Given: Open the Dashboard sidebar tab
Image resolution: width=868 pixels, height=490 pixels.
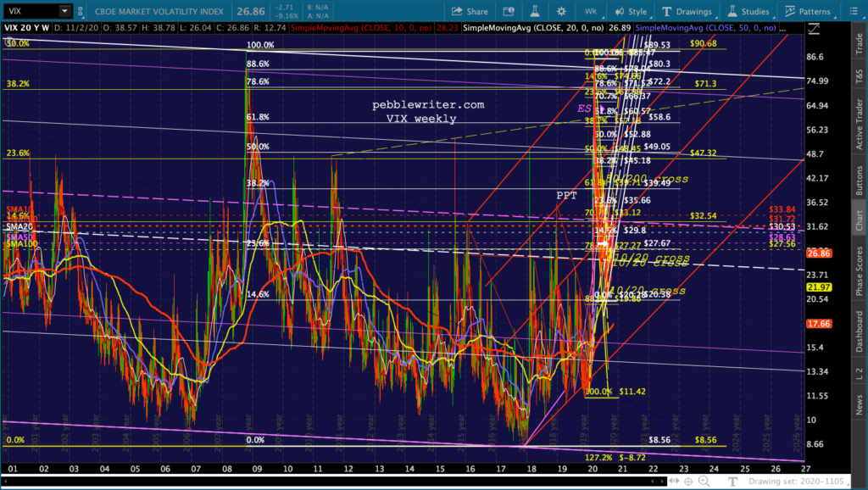Looking at the screenshot, I should point(860,331).
